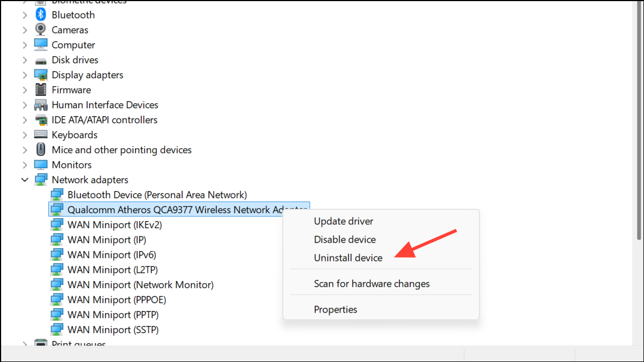Collapse the Network adapters category
The image size is (644, 362).
25,180
